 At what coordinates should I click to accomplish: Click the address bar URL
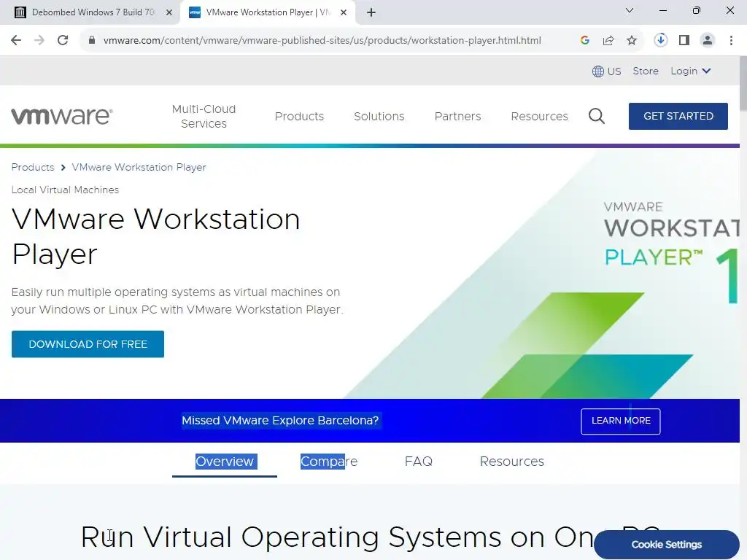tap(322, 41)
